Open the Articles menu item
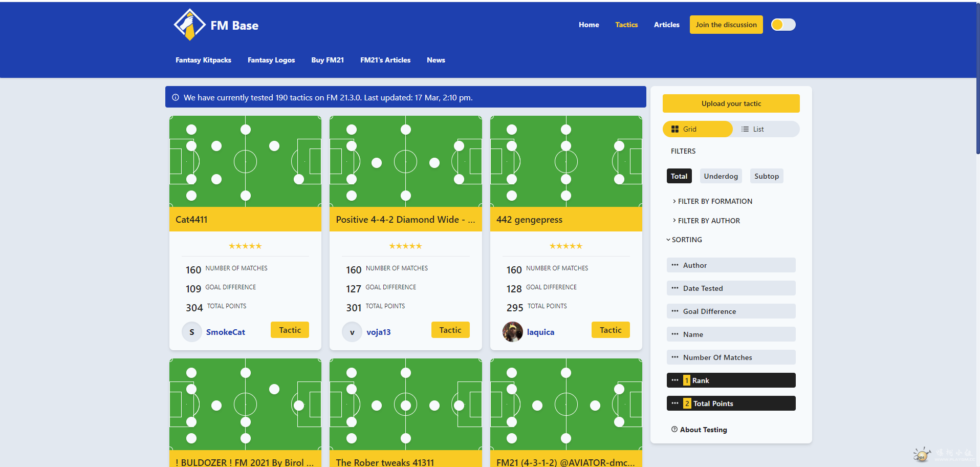Viewport: 980px width, 467px height. [666, 25]
